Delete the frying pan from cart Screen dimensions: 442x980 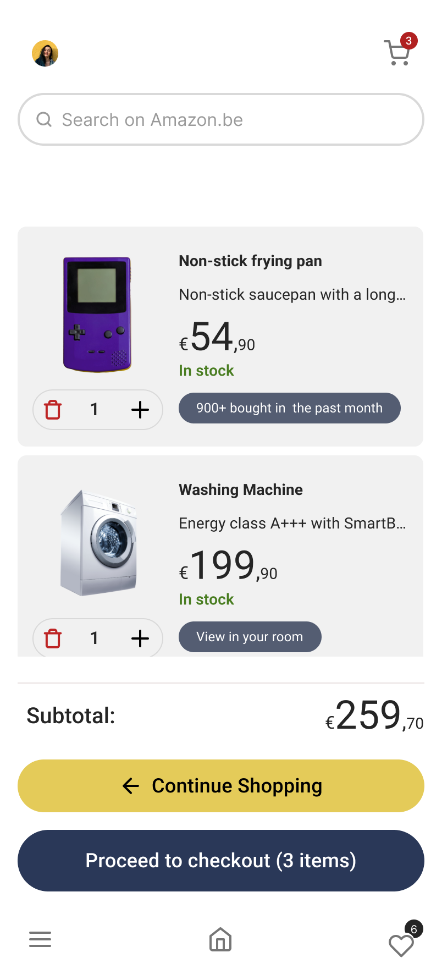(53, 410)
